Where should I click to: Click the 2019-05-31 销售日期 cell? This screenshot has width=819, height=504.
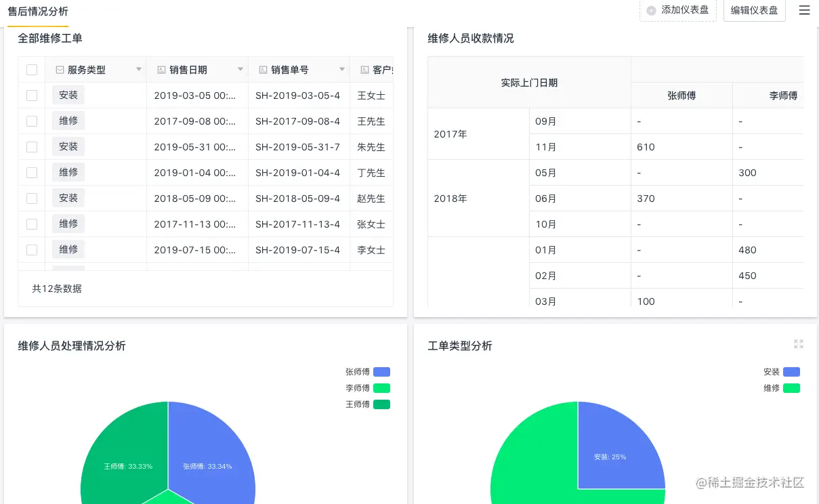(197, 147)
